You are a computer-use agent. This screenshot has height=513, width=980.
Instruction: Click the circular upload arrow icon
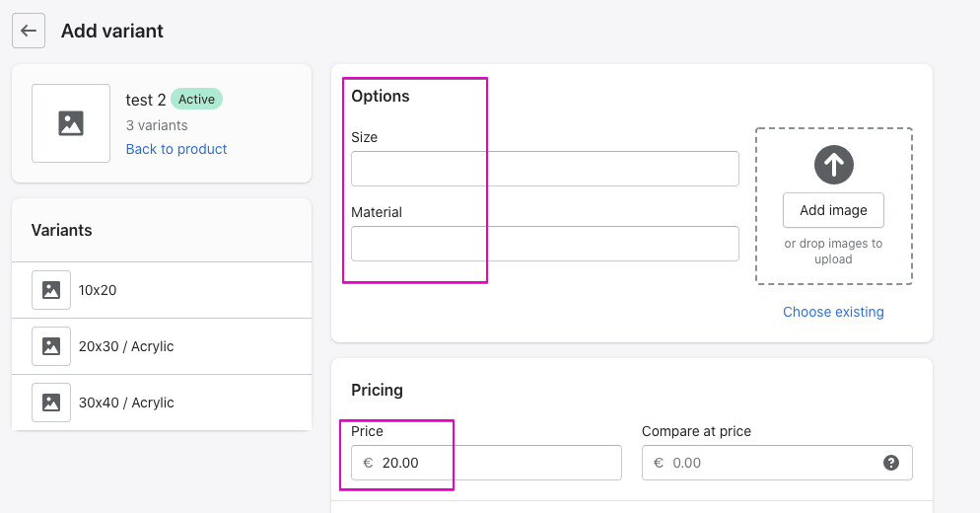coord(833,165)
